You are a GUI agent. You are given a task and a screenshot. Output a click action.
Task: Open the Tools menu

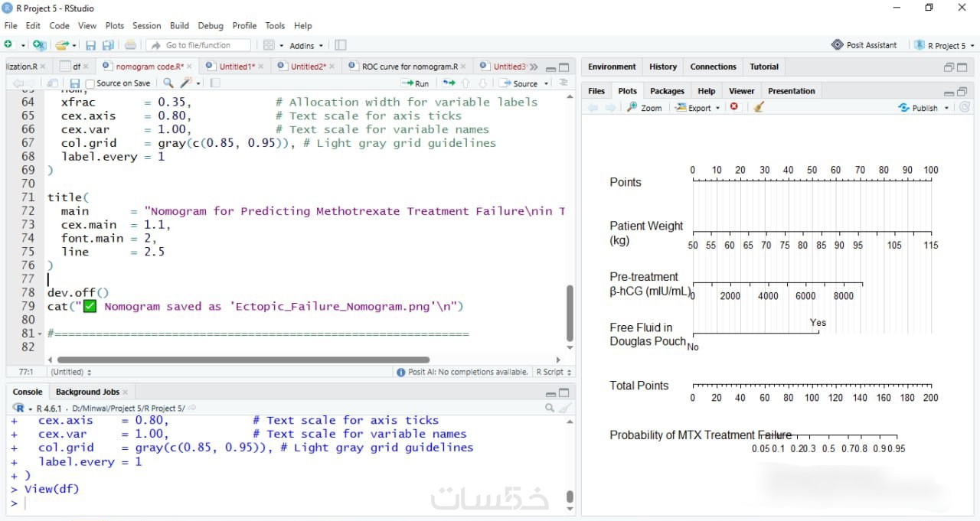(275, 25)
